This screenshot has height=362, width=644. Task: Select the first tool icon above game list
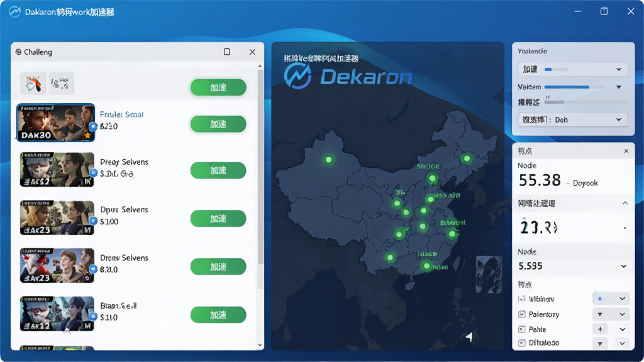[x=33, y=84]
